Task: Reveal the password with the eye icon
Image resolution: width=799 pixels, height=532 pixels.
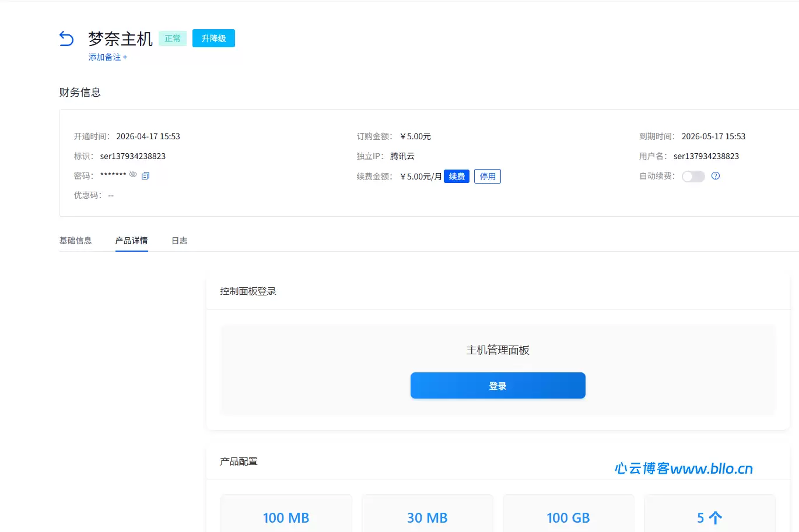Action: click(133, 175)
